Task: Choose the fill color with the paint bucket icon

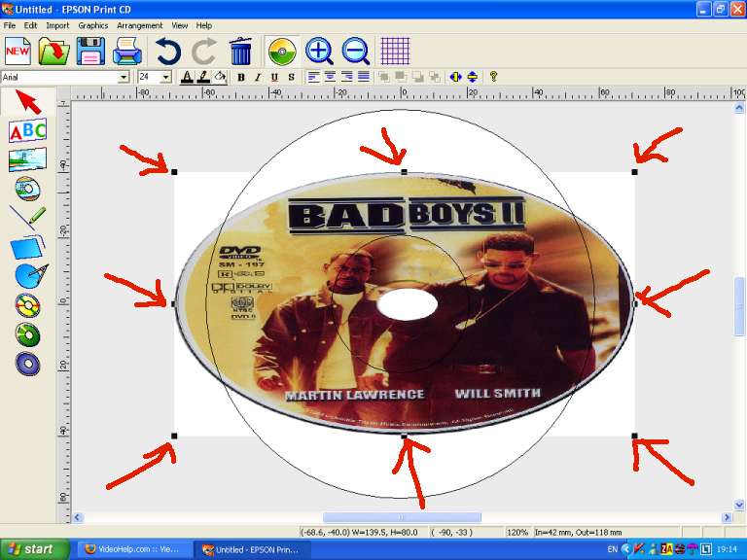Action: pyautogui.click(x=220, y=77)
